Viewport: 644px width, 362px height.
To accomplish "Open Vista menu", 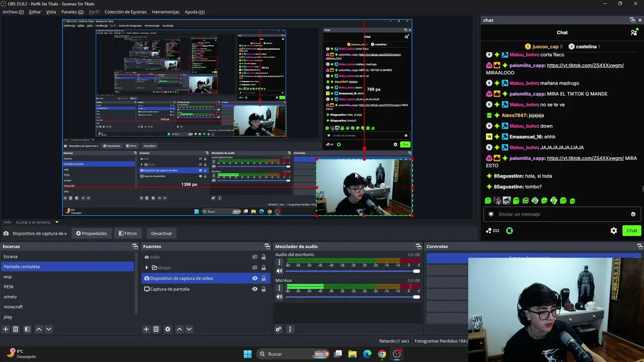I will pos(51,12).
